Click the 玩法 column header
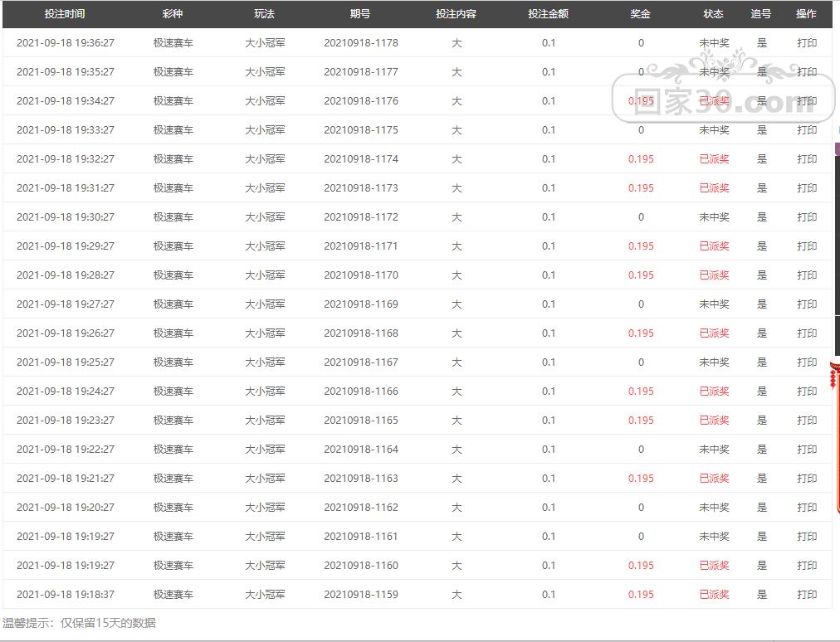The width and height of the screenshot is (840, 642). click(x=264, y=14)
